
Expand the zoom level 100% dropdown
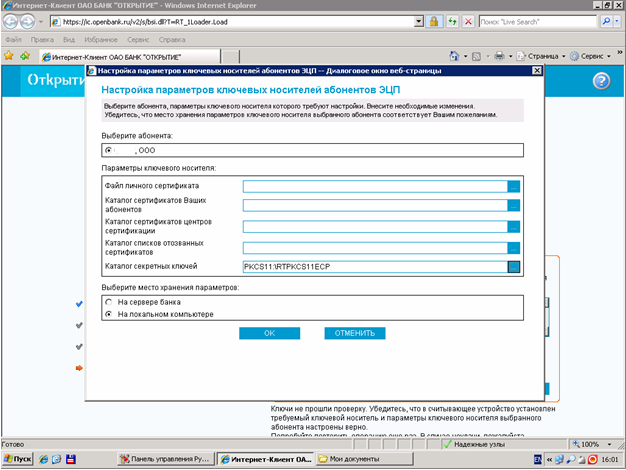(x=602, y=444)
